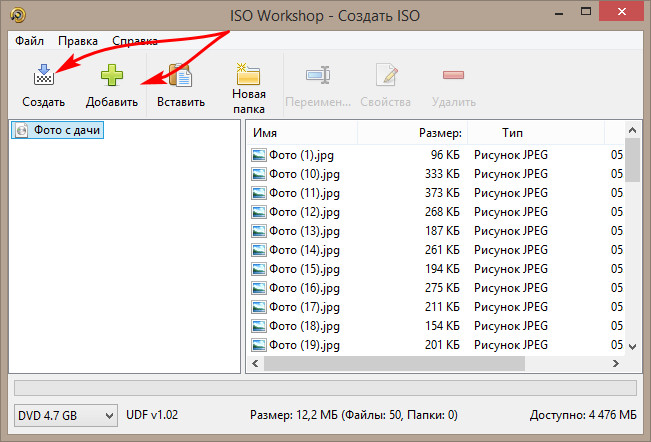Sort by the Размер column header
The height and width of the screenshot is (442, 651).
coord(412,133)
